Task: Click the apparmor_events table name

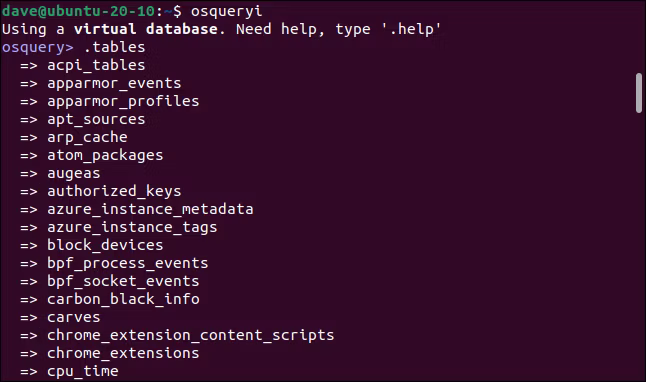Action: [114, 83]
